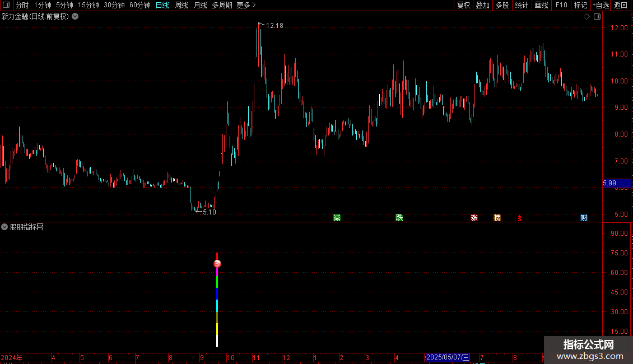Image resolution: width=633 pixels, height=364 pixels.
Task: Click the panel layout icon at top-left
Action: coord(6,5)
